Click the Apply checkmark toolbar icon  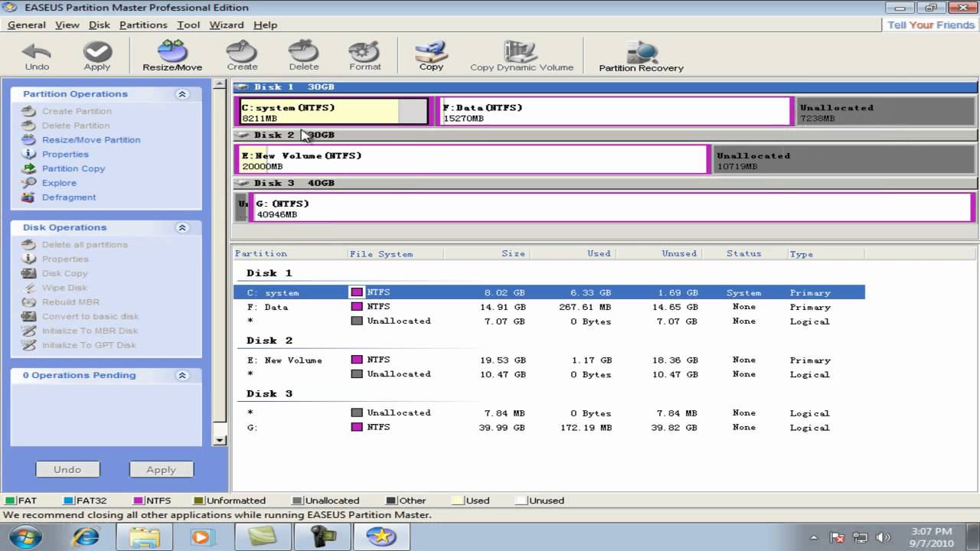(x=97, y=56)
